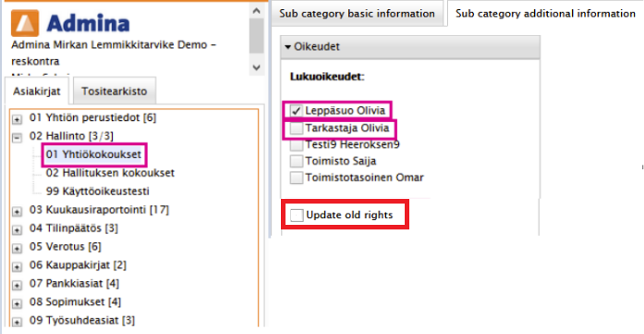Expand the 05 Verotus node
This screenshot has width=644, height=334.
pos(17,248)
